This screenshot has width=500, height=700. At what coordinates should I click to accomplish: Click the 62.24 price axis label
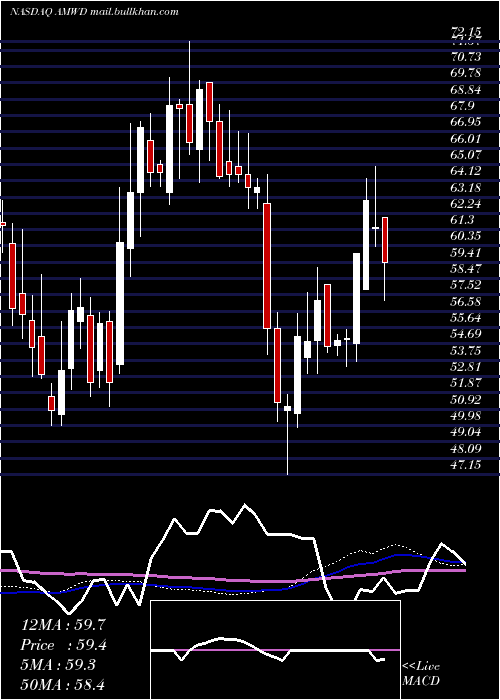466,204
